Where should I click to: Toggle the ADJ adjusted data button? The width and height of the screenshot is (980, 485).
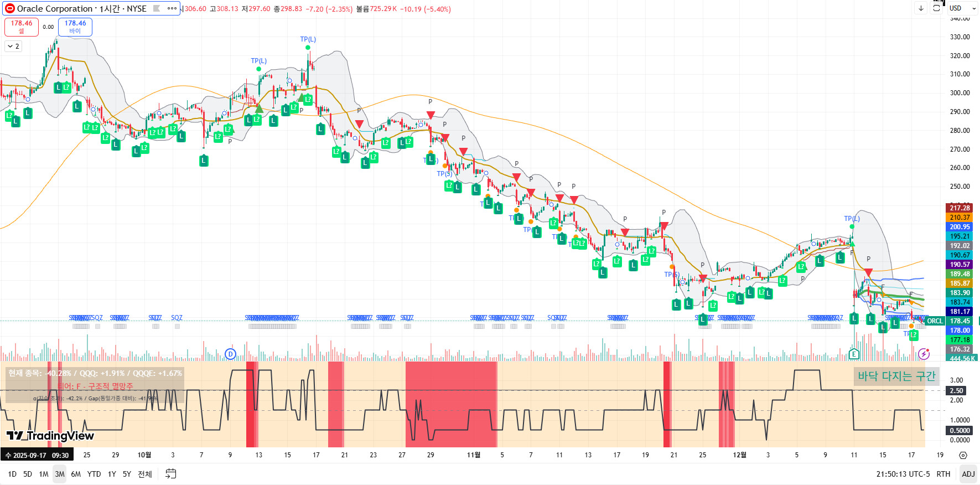968,474
